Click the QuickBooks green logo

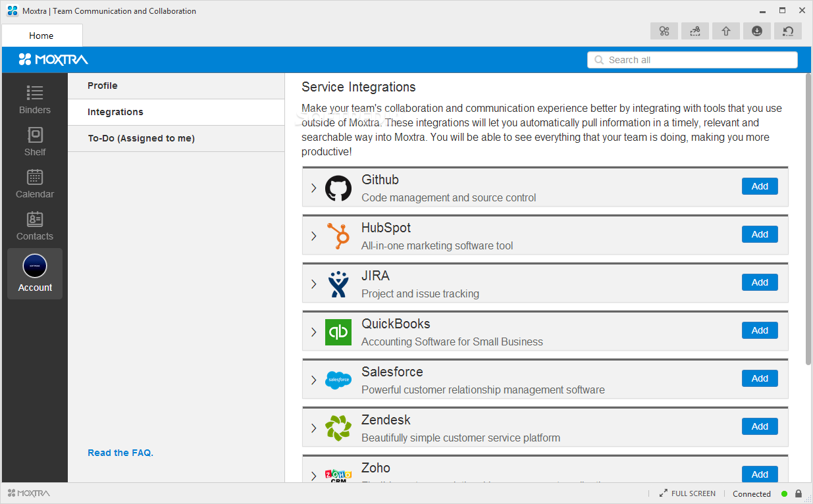click(x=338, y=332)
